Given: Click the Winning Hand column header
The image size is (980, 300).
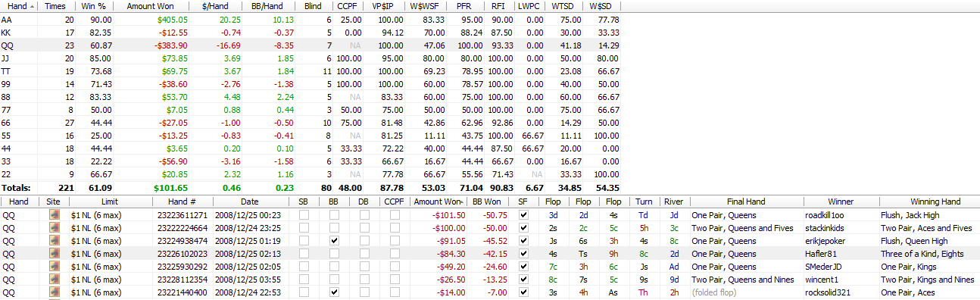Looking at the screenshot, I should (x=929, y=202).
